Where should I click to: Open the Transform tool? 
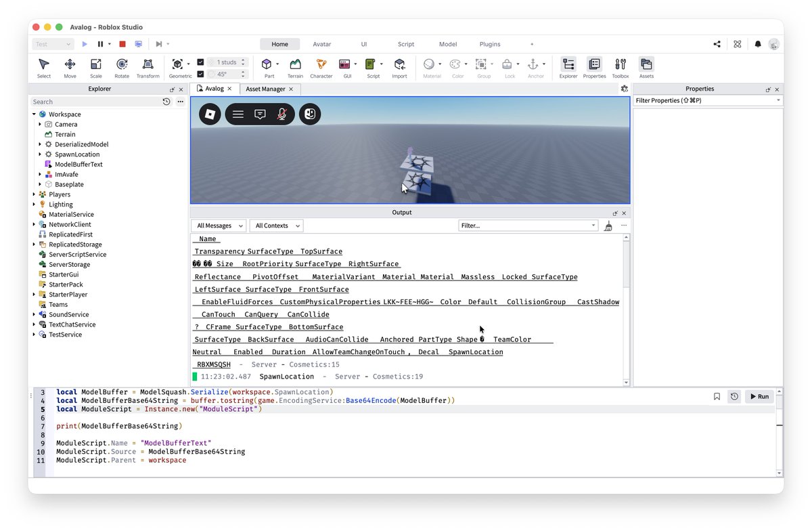click(x=148, y=68)
